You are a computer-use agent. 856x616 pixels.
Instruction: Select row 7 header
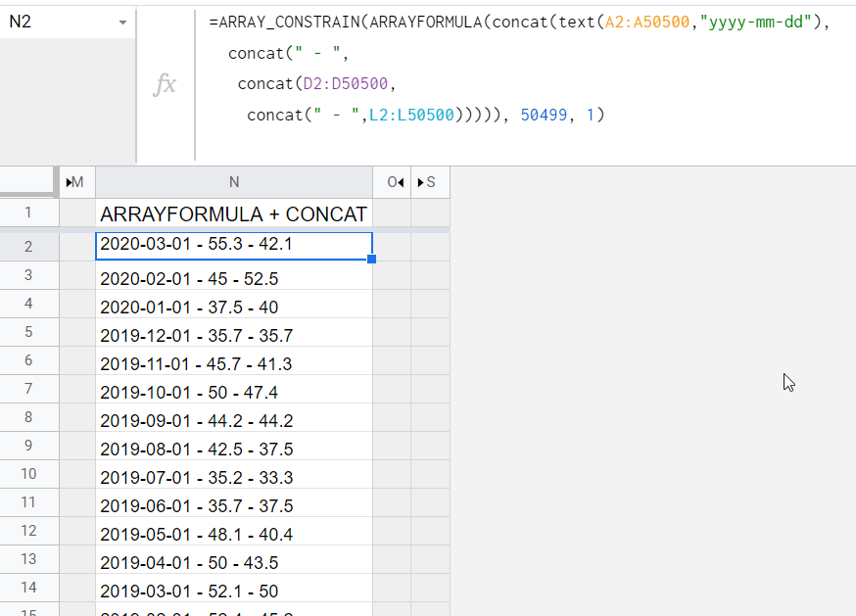click(x=28, y=389)
